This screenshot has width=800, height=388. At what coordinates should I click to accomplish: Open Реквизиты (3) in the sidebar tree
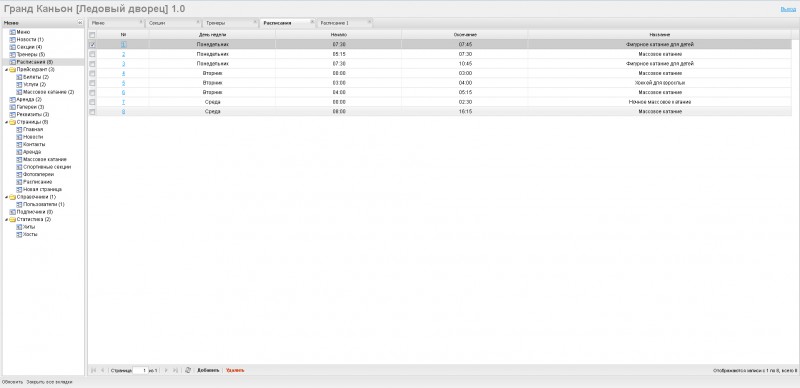pos(33,114)
